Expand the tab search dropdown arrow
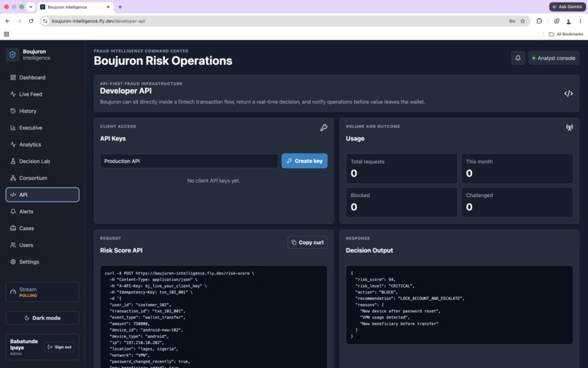Viewport: 588px width, 368px height. 31,7
